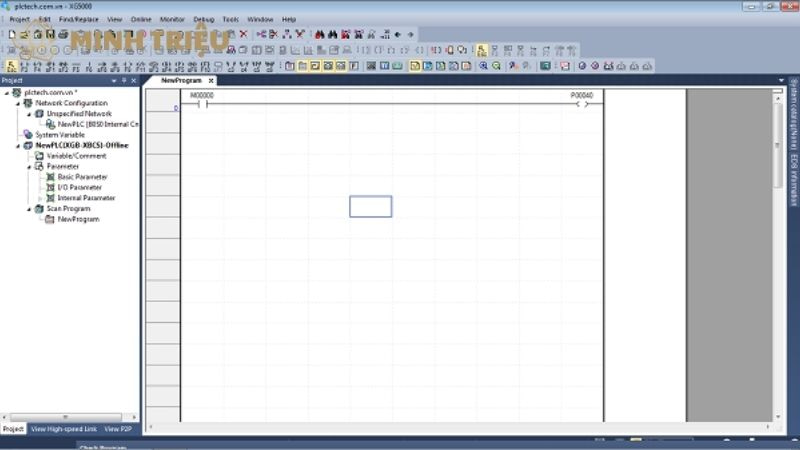800x450 pixels.
Task: Click the red X delete icon
Action: click(x=243, y=34)
